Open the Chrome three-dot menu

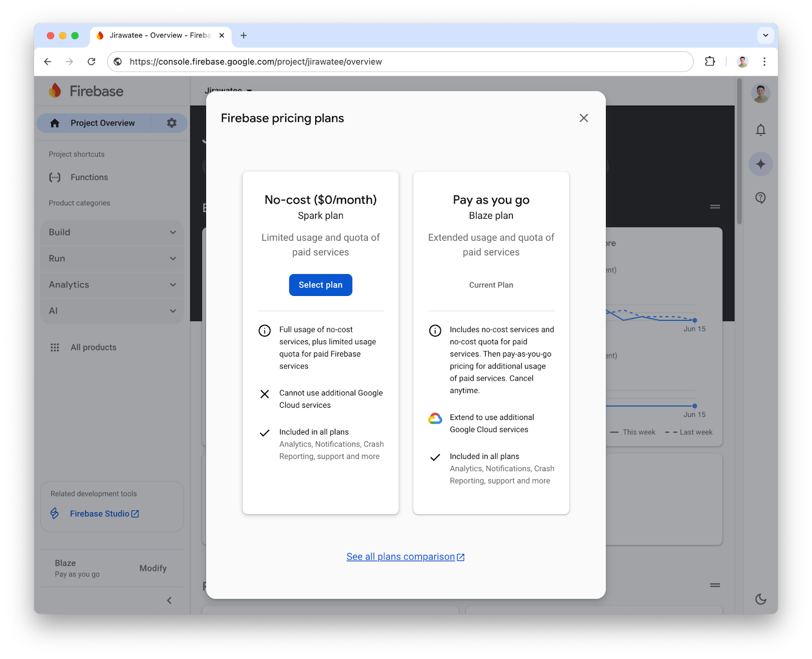coord(764,61)
